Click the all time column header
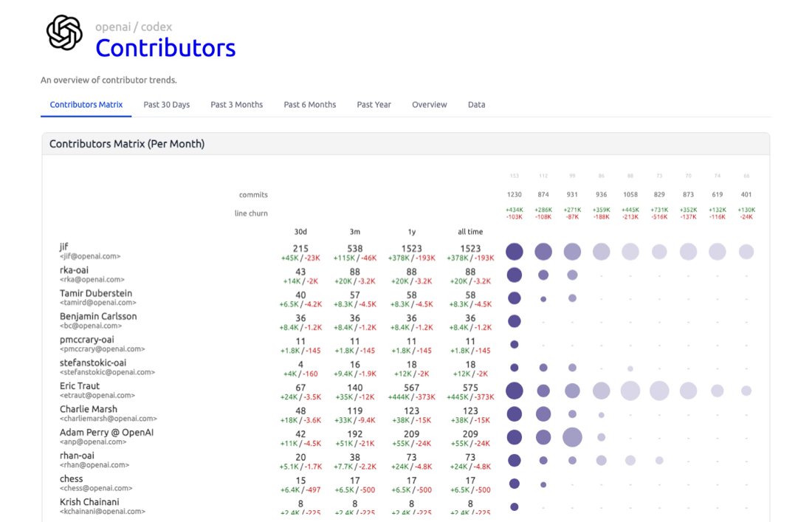 tap(470, 232)
